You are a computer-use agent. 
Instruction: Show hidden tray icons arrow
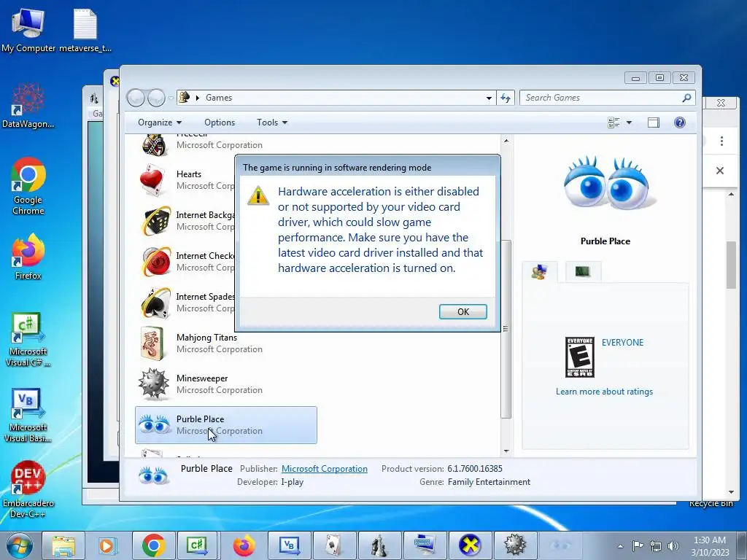click(x=620, y=546)
